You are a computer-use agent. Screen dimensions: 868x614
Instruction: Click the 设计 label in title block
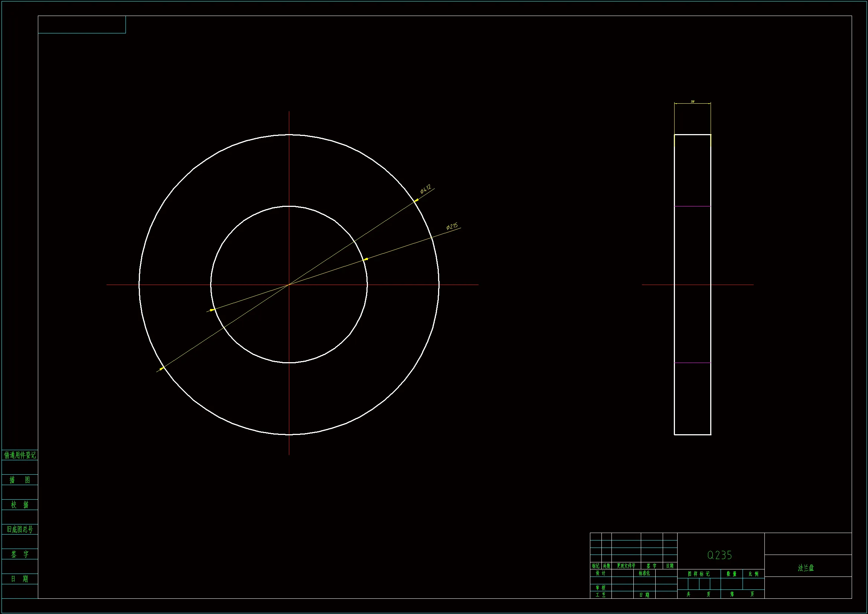(600, 573)
